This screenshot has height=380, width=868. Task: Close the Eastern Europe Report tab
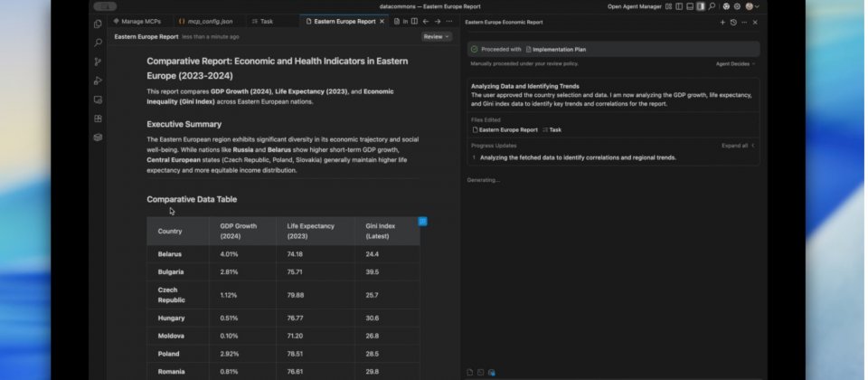pyautogui.click(x=383, y=21)
